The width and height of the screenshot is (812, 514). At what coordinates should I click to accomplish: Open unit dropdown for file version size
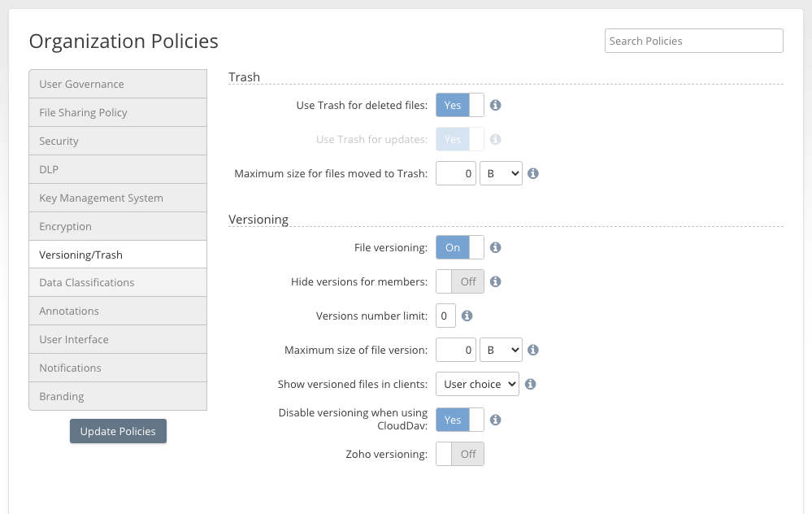tap(501, 350)
